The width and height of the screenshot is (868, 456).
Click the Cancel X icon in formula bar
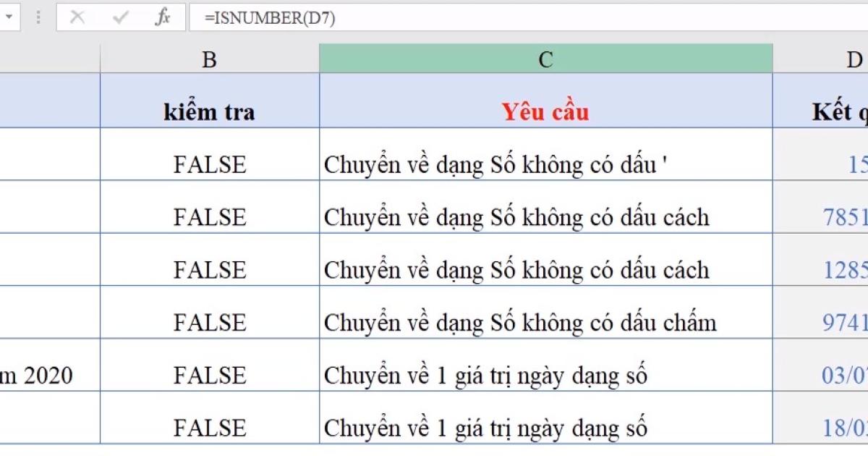pos(77,17)
